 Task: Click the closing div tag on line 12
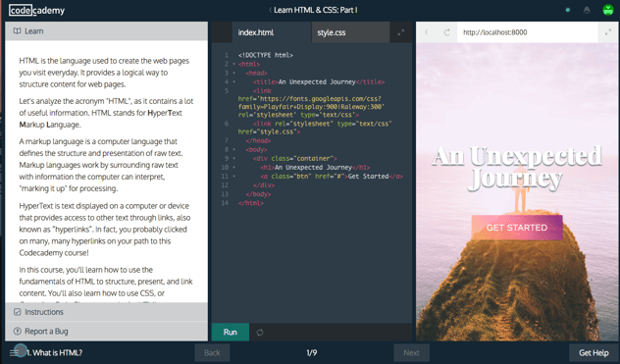[264, 185]
